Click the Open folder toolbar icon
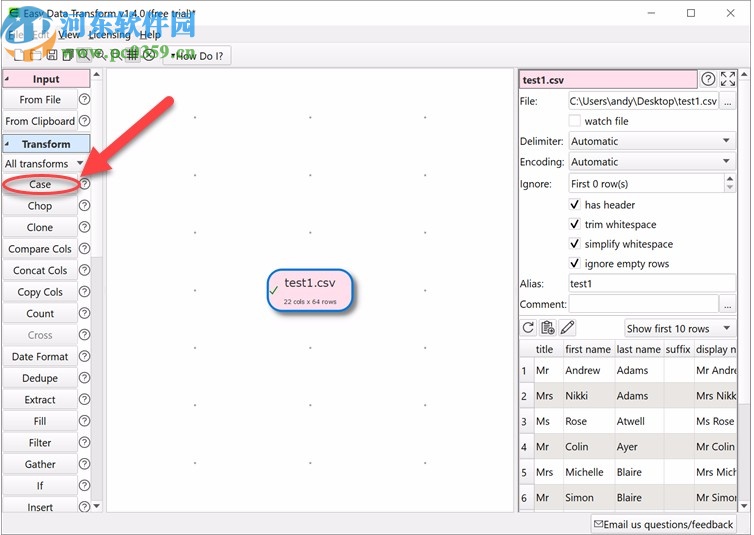The width and height of the screenshot is (754, 535). click(x=35, y=55)
